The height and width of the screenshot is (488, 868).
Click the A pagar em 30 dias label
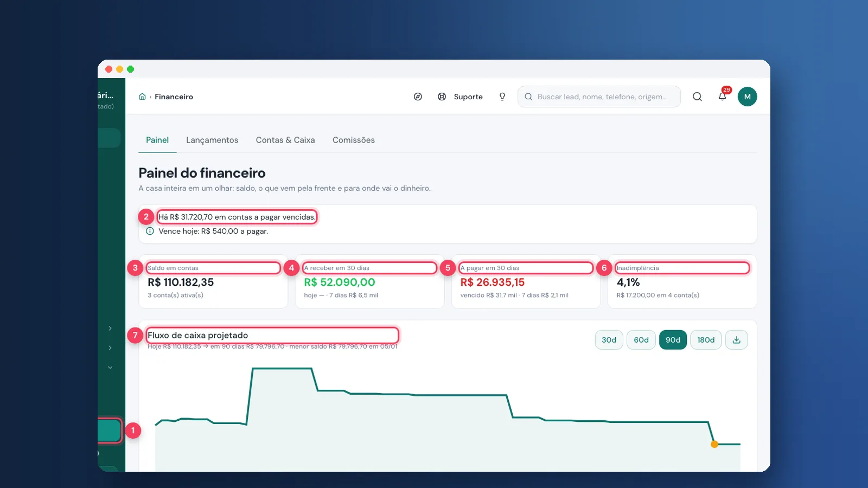[490, 268]
